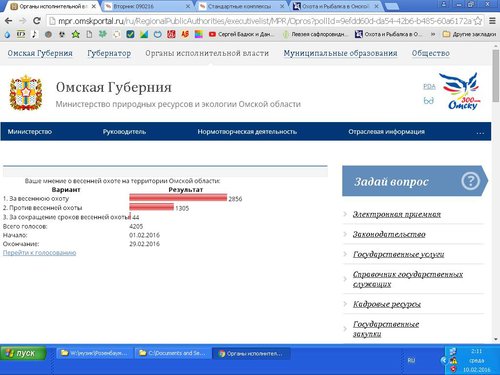Close the Органы исполнительной browser tab
500x375 pixels.
click(94, 6)
